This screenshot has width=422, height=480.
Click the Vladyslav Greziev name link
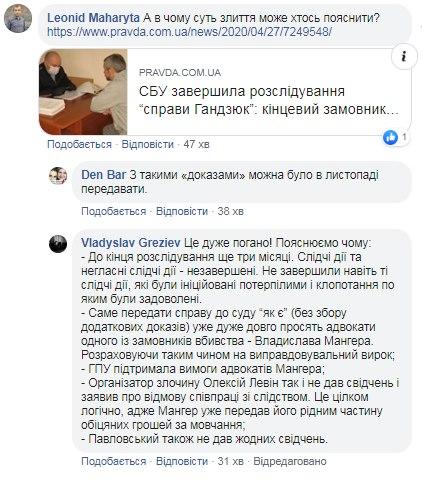tap(131, 243)
